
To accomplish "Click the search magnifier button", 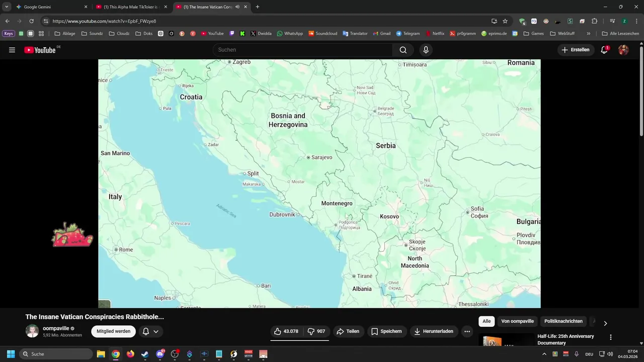I will coord(403,50).
